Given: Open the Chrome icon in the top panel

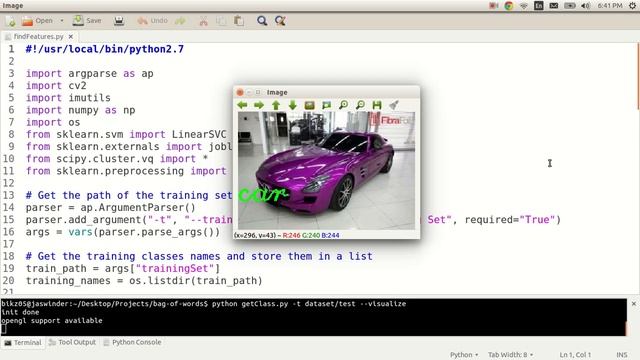Looking at the screenshot, I should [x=509, y=6].
